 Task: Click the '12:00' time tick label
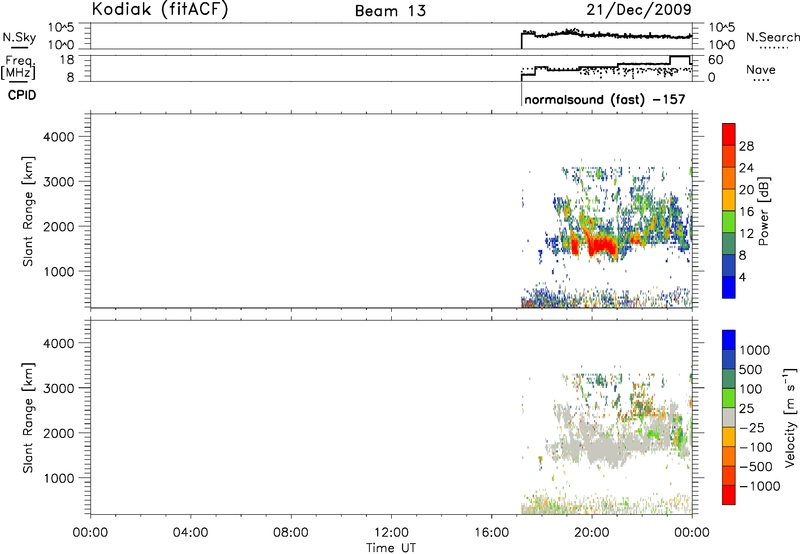(x=391, y=533)
